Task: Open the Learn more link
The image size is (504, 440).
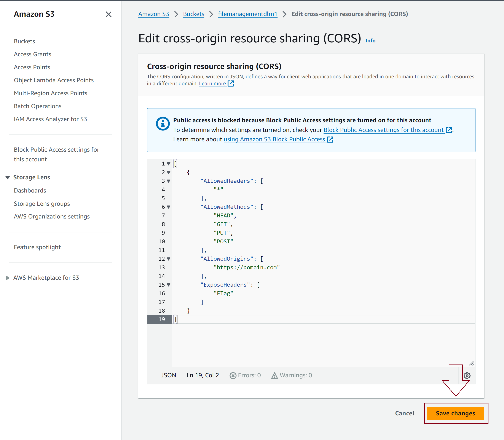Action: tap(212, 84)
